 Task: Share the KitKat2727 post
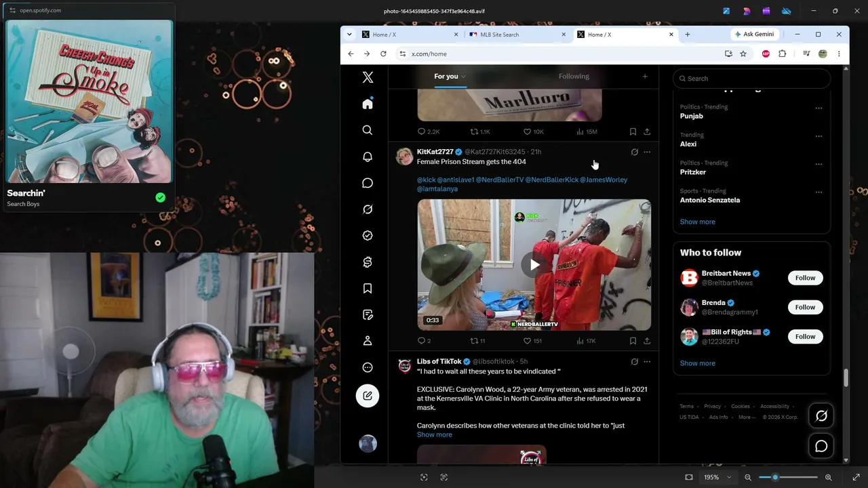tap(647, 341)
